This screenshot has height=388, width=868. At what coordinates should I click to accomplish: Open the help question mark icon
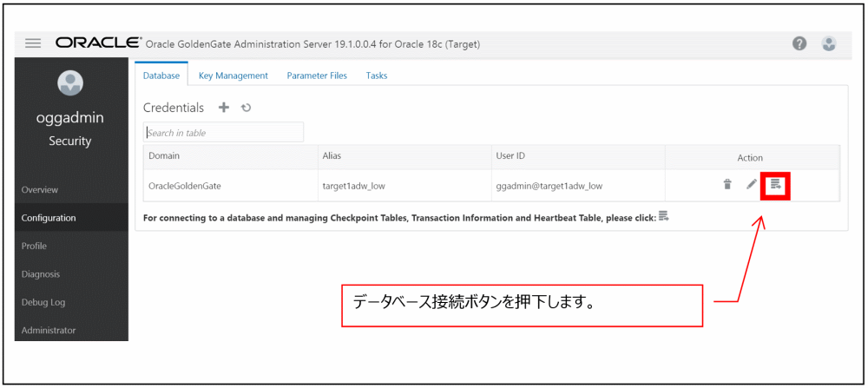point(799,43)
